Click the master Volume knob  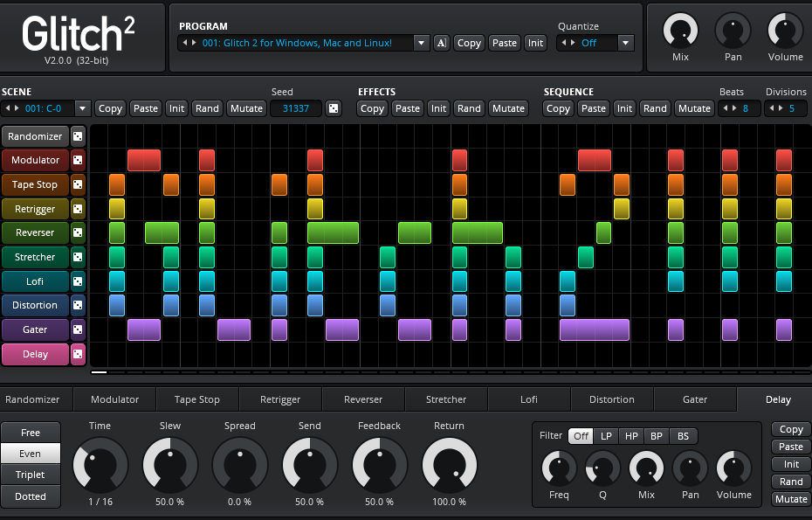coord(786,31)
